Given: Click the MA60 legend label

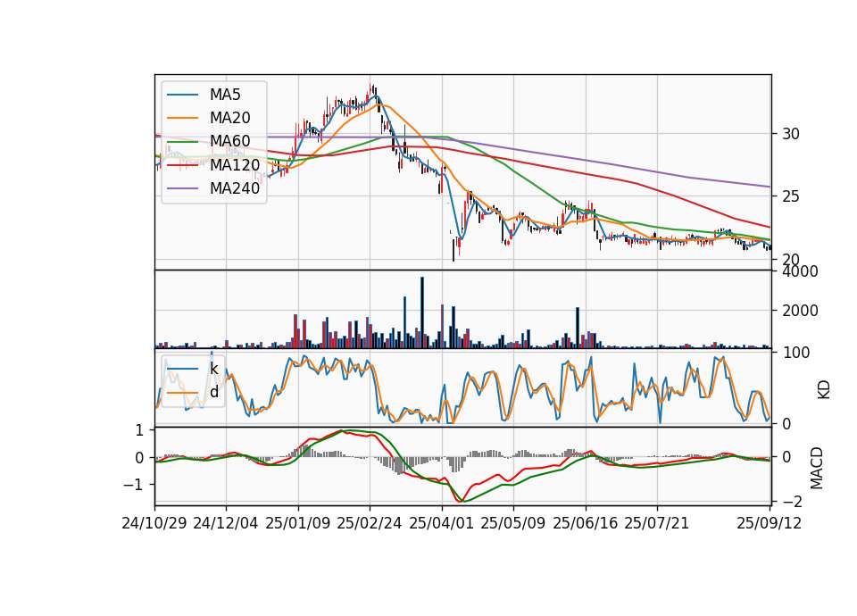Looking at the screenshot, I should click(229, 141).
